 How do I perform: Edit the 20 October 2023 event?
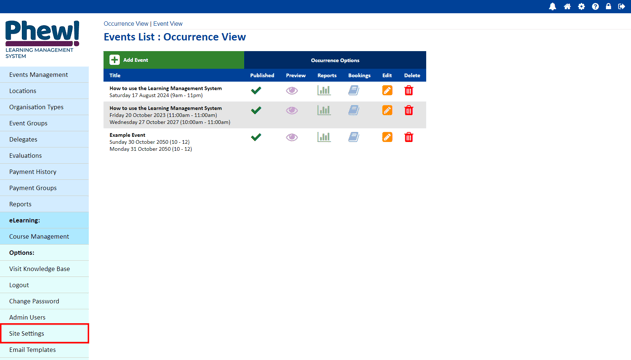point(387,110)
